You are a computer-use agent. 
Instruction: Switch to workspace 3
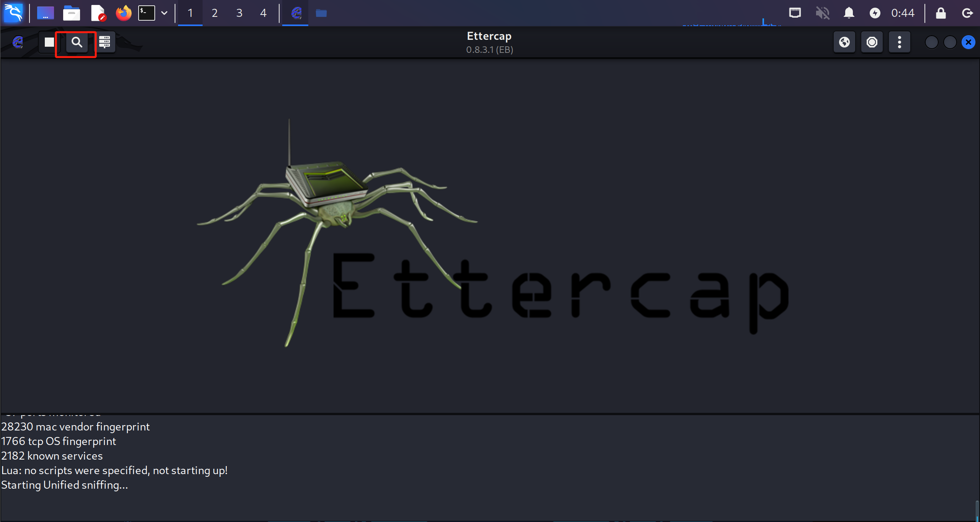[239, 13]
